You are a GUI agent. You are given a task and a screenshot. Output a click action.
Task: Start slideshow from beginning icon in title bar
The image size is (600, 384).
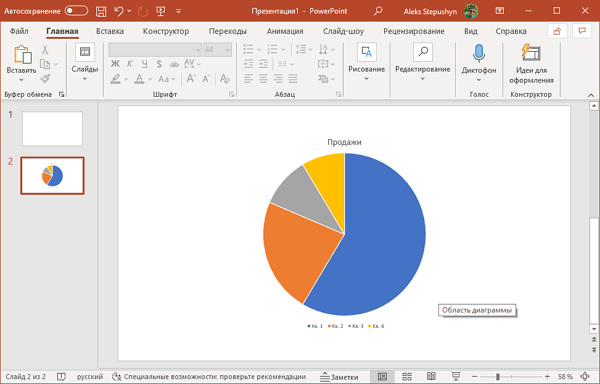(161, 11)
